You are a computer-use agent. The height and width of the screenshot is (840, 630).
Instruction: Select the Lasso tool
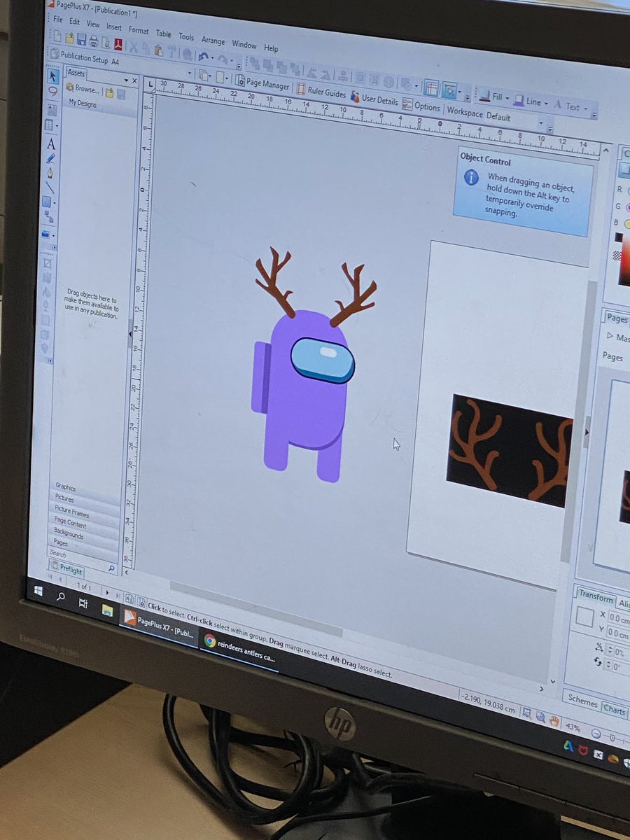[52, 91]
